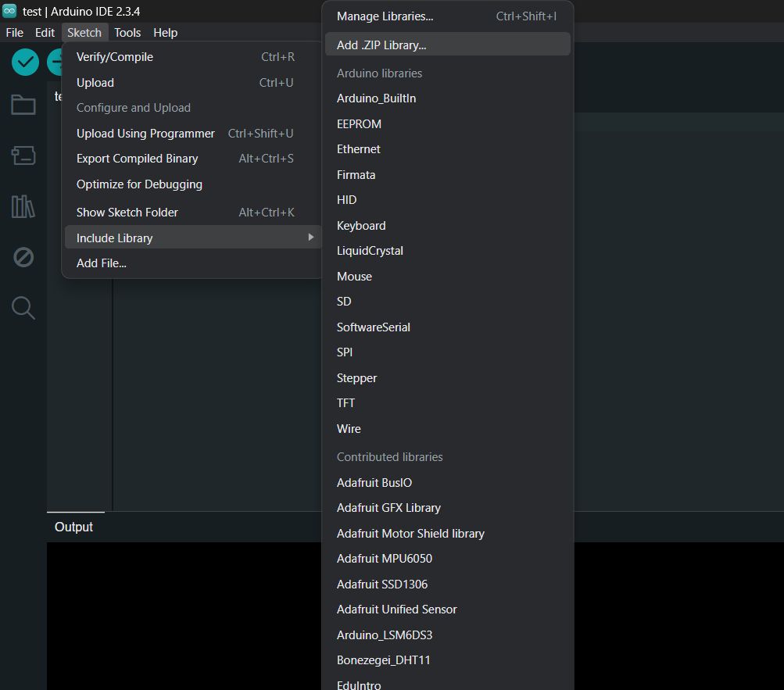Include the Bonezegei_DHT11 library

point(448,660)
